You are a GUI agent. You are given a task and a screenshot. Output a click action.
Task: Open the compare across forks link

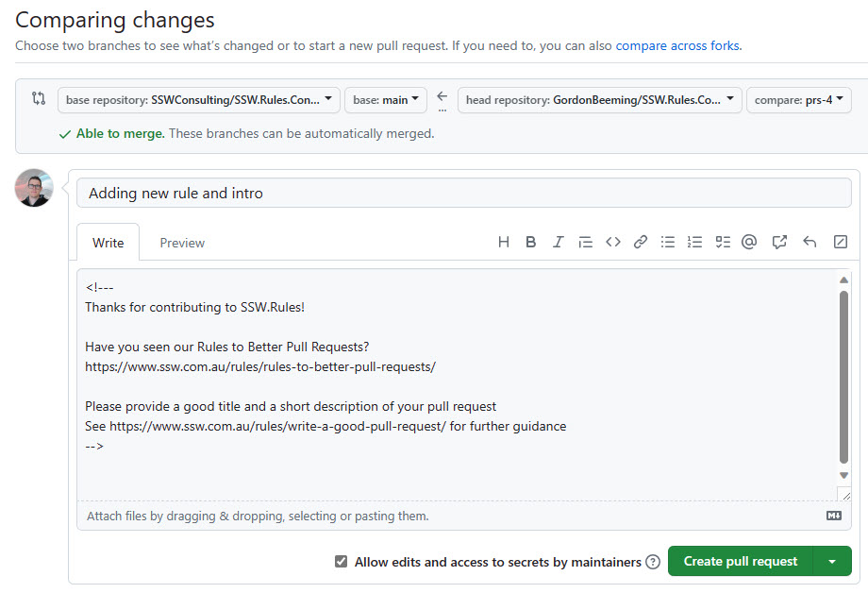pyautogui.click(x=677, y=45)
